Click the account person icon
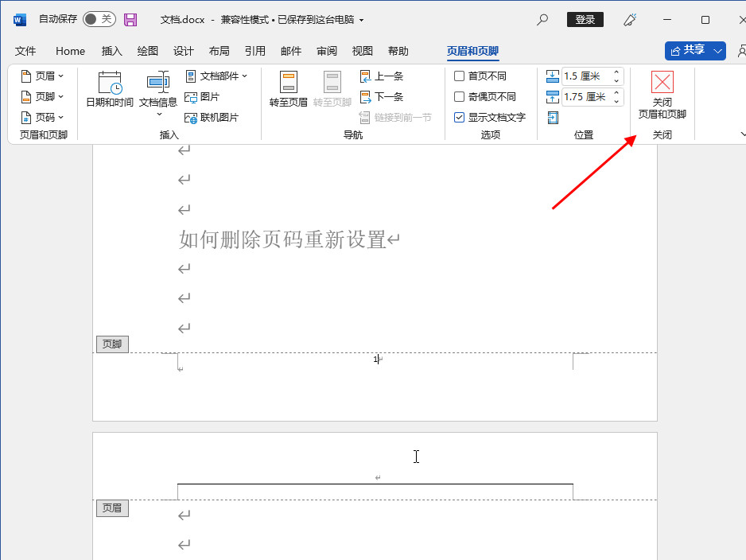This screenshot has height=560, width=746. tap(741, 51)
